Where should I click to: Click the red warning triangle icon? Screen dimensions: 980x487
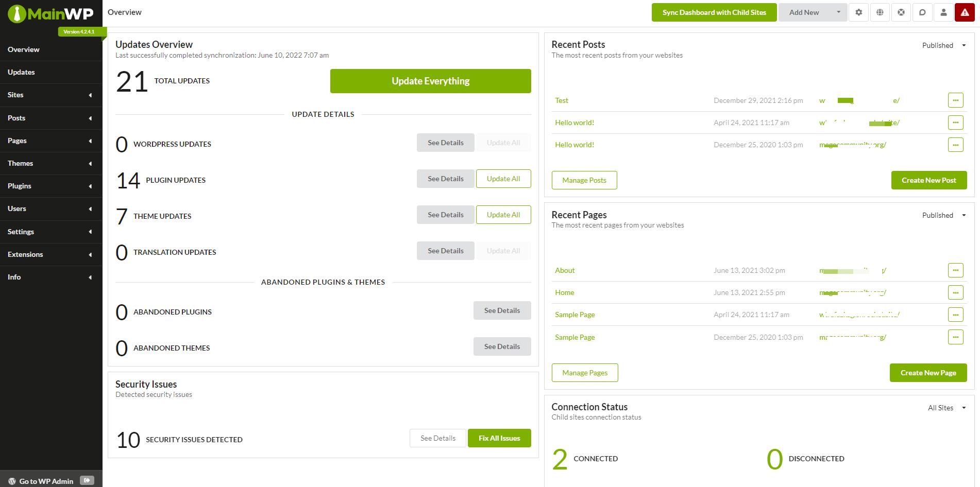(965, 12)
